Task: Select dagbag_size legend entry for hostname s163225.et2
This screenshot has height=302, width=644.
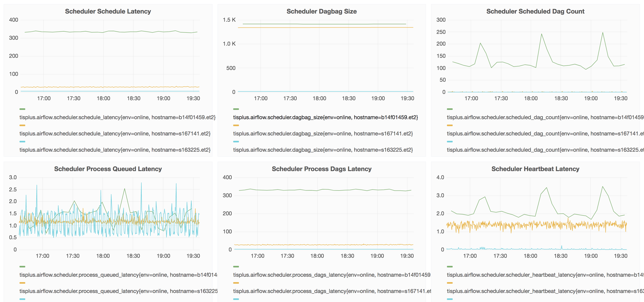Action: pyautogui.click(x=323, y=150)
